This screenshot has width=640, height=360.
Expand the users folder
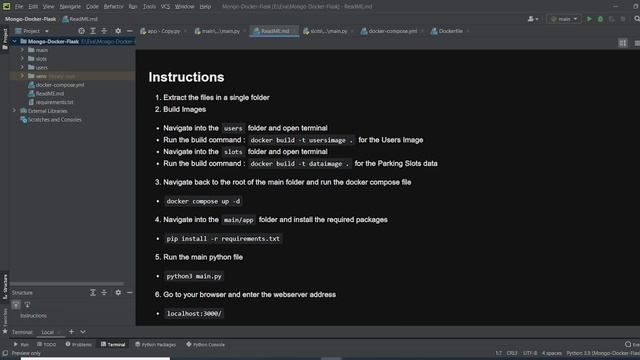[x=22, y=67]
